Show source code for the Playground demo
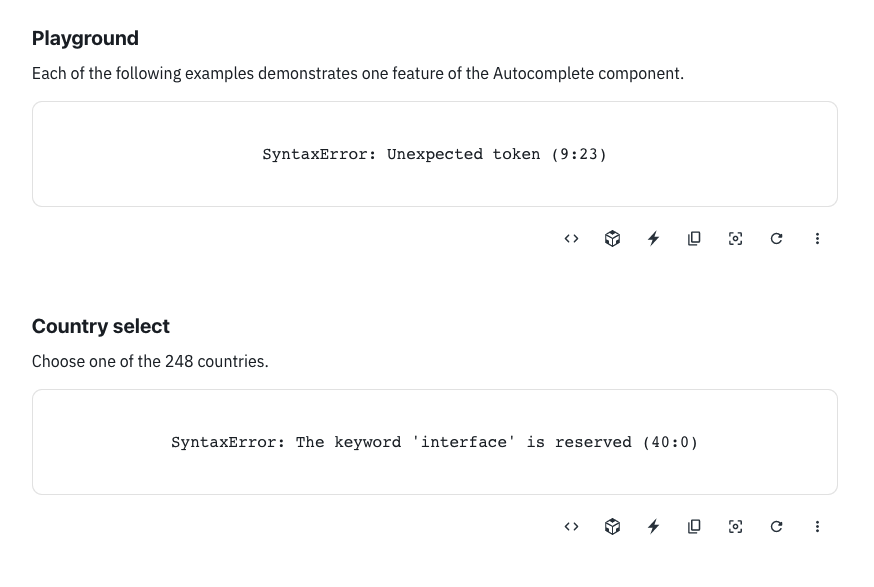Image resolution: width=874 pixels, height=587 pixels. pos(571,239)
